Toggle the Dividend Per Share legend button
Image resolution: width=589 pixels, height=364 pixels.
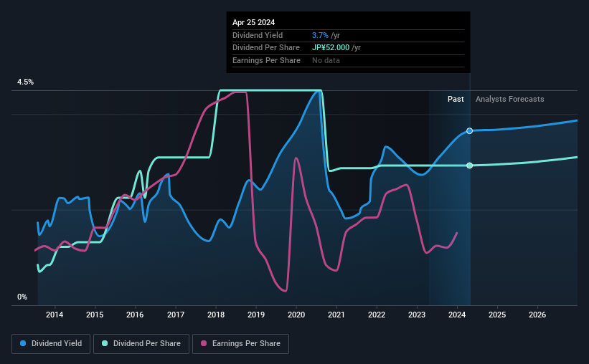(x=141, y=344)
